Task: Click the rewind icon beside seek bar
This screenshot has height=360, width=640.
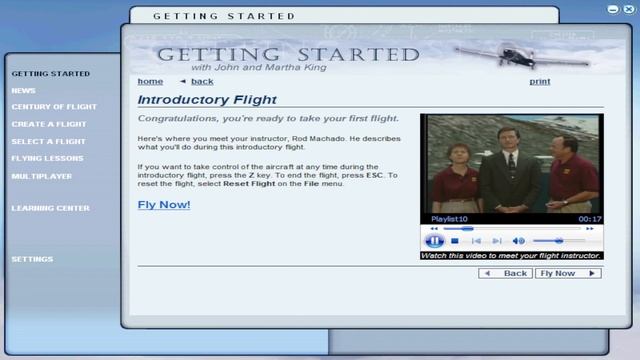Action: pos(434,229)
